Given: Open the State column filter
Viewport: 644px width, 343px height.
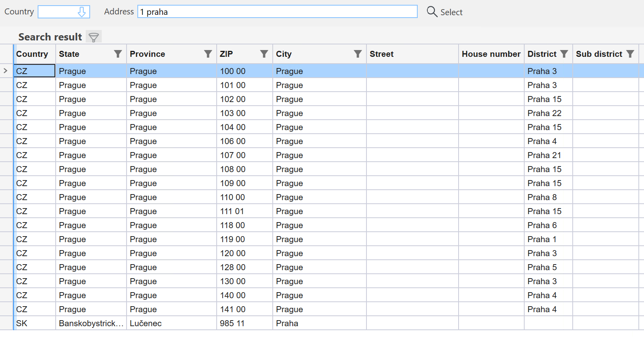Looking at the screenshot, I should pos(118,54).
